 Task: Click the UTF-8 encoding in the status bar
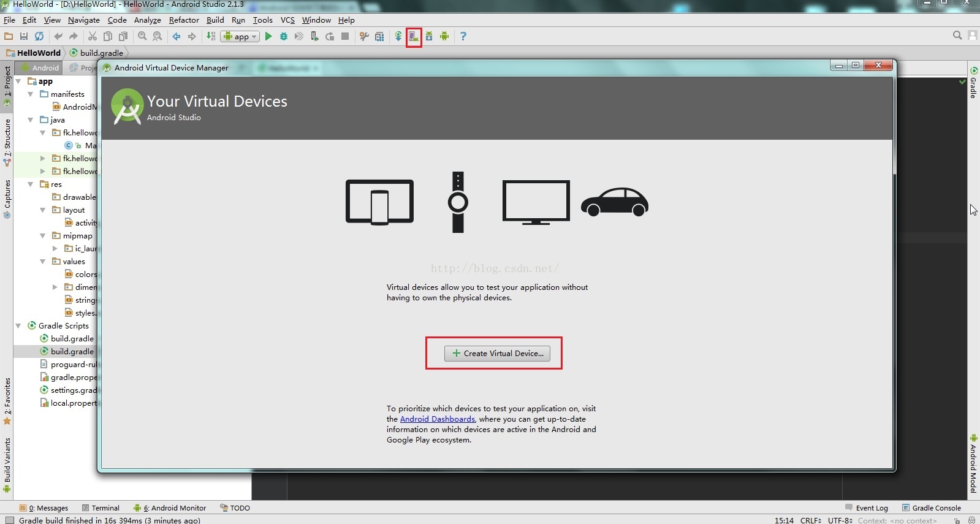(x=840, y=520)
